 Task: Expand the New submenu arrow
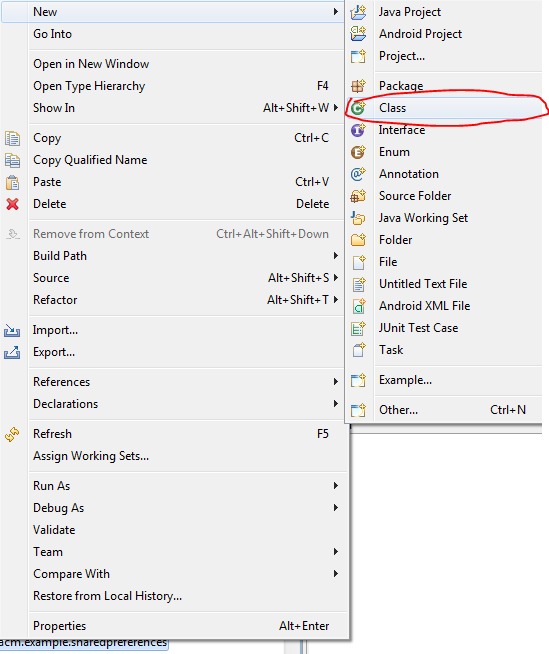(x=335, y=12)
